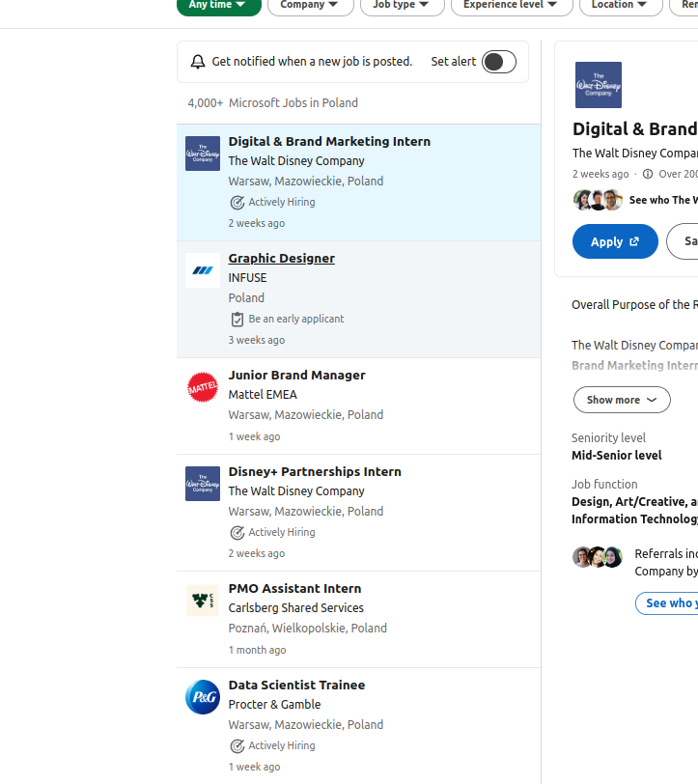Click the 1 month ago timestamp
Image resolution: width=698 pixels, height=784 pixels.
[257, 650]
